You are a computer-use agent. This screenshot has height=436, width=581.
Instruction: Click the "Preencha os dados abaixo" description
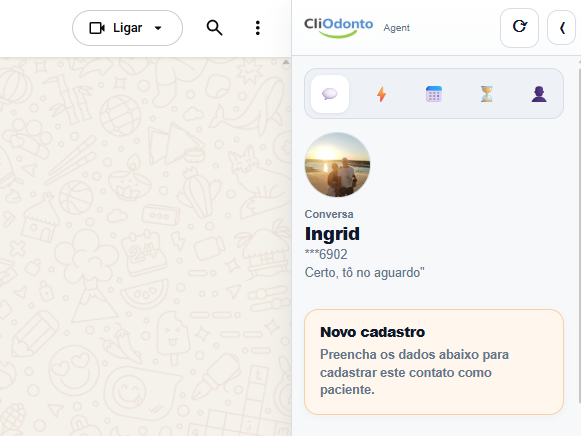414,372
